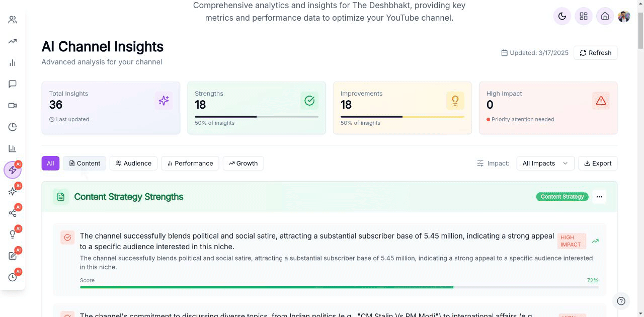Open the bar chart icon in the sidebar
The image size is (644, 317).
coord(13,63)
